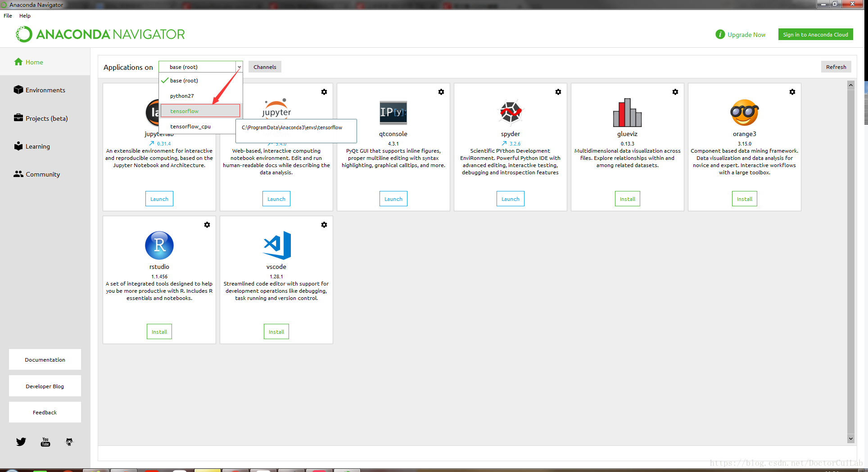Select tensorflow_cpu environment in list
Image resolution: width=868 pixels, height=472 pixels.
pyautogui.click(x=198, y=127)
